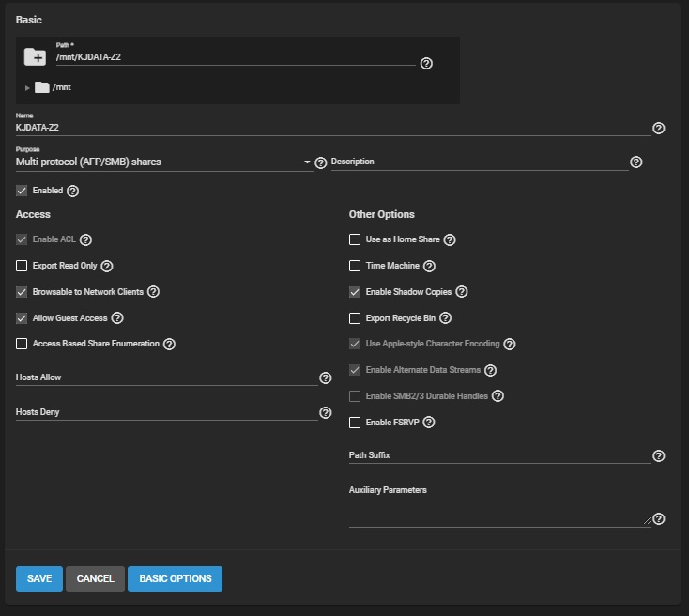689x616 pixels.
Task: Select the /mnt folder label in tree
Action: click(x=62, y=87)
